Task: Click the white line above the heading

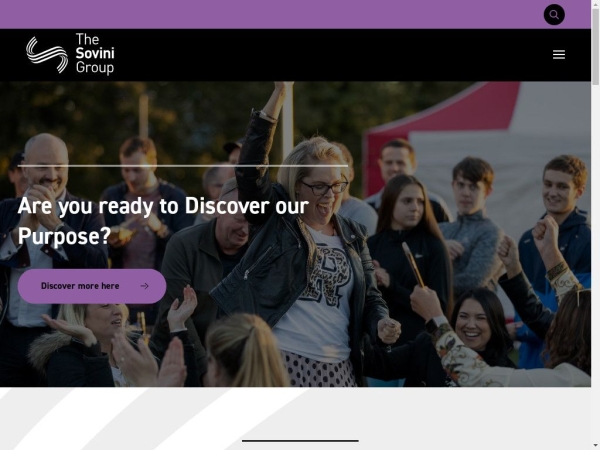Action: (x=183, y=166)
